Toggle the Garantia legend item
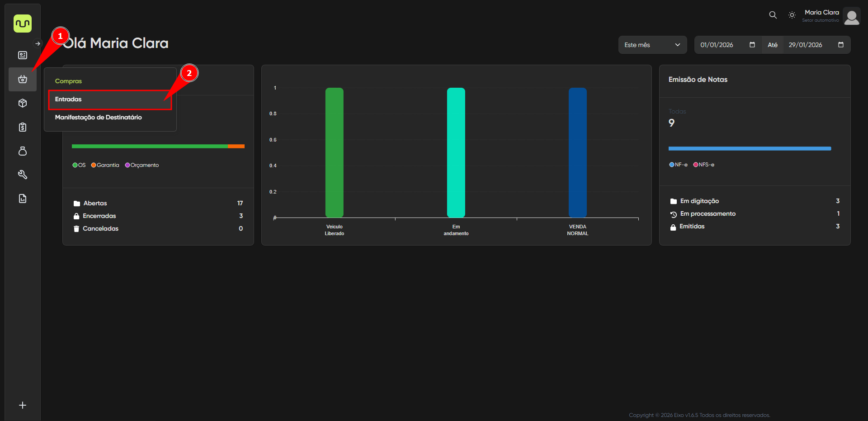 click(105, 165)
